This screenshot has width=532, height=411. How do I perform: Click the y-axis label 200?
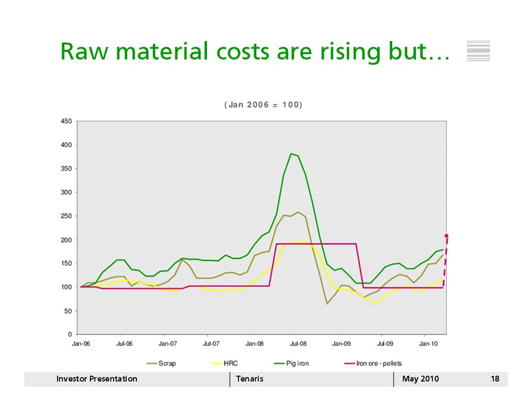pos(66,240)
